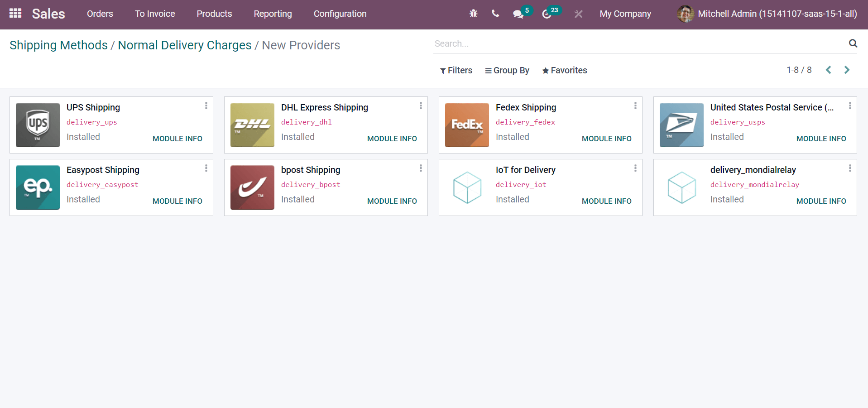Click the IoT for Delivery cube icon
This screenshot has height=408, width=868.
pos(467,187)
